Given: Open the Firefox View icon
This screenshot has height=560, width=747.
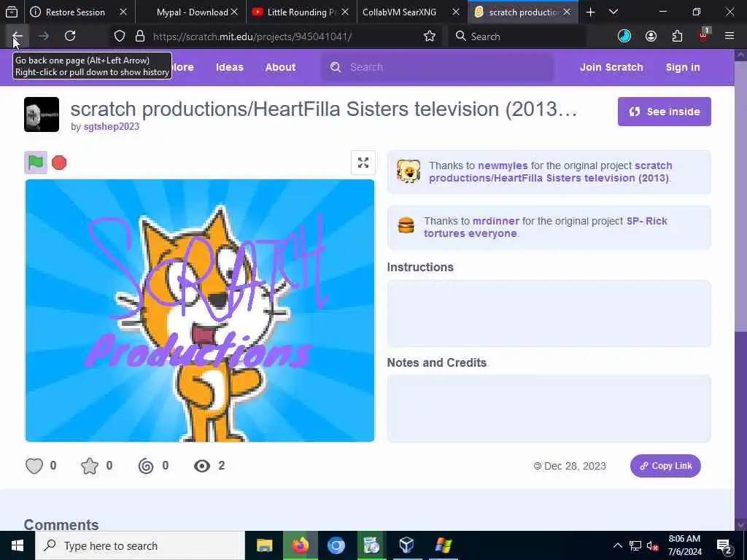Looking at the screenshot, I should [x=12, y=12].
